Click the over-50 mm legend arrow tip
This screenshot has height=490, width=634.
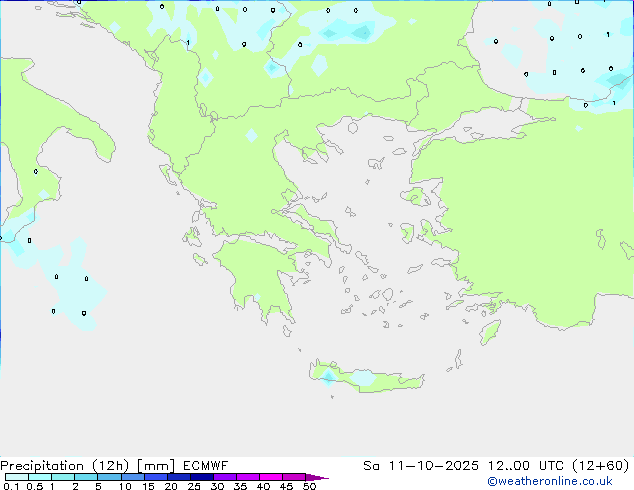[x=317, y=477]
